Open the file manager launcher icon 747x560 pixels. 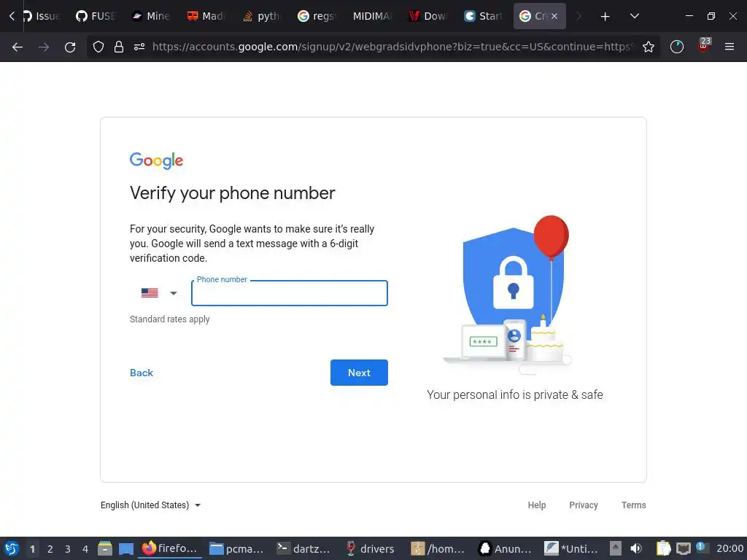point(105,548)
